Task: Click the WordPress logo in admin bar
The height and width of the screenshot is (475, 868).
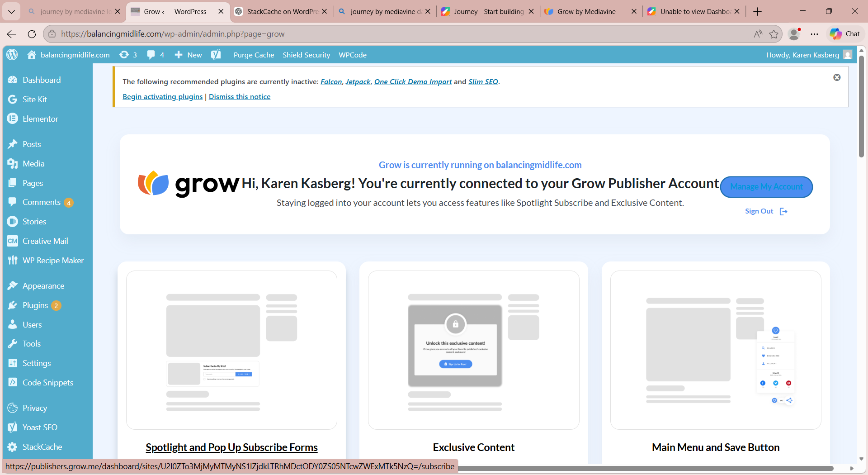Action: [12, 55]
